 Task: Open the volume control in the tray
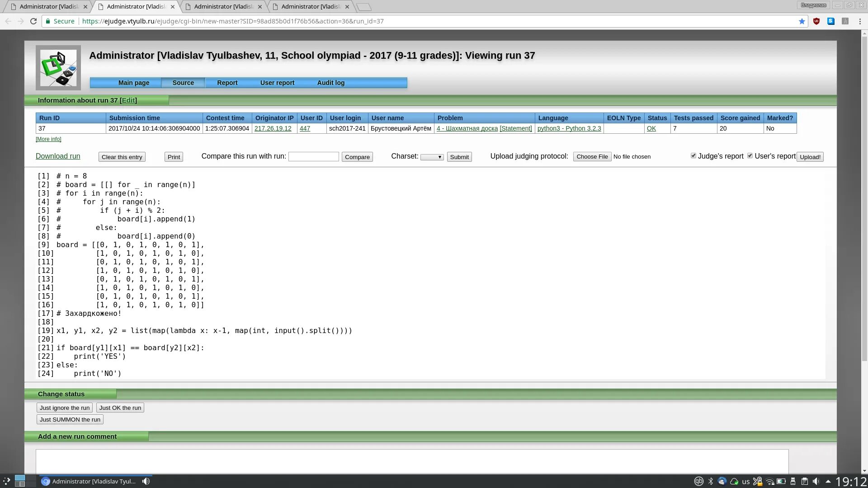tap(816, 481)
